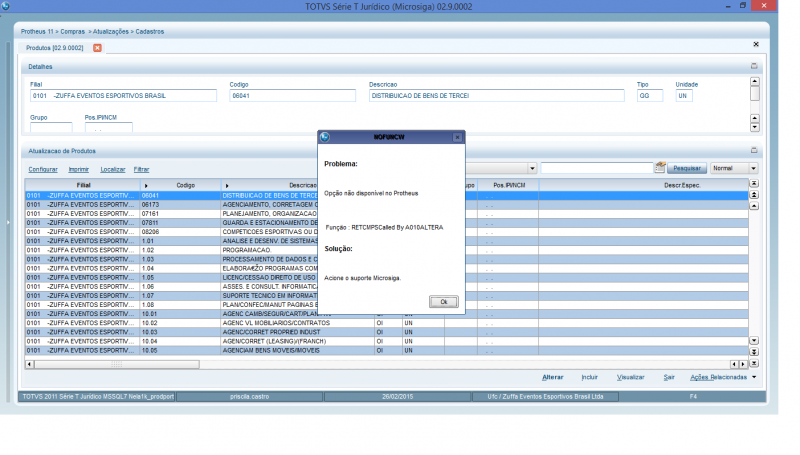Click the Unidade field showing UN

(x=684, y=95)
